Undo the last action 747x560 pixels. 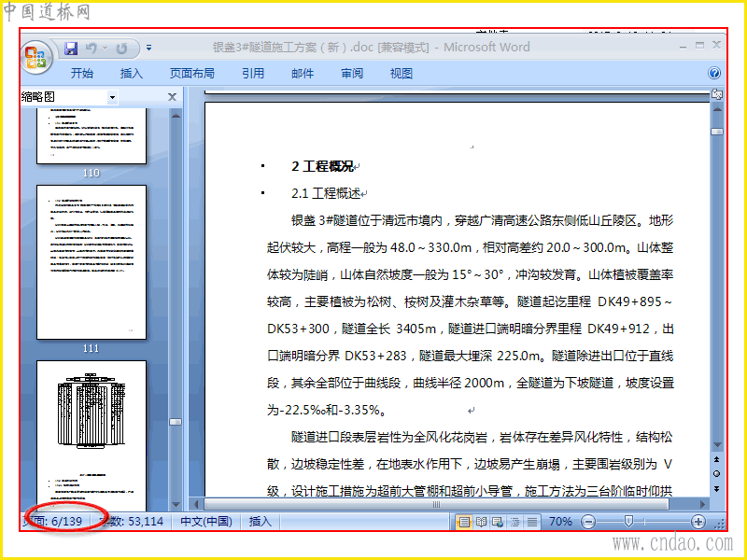[x=92, y=49]
